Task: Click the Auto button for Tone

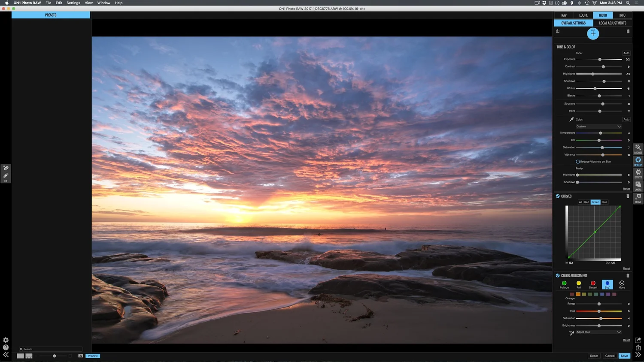Action: 626,53
